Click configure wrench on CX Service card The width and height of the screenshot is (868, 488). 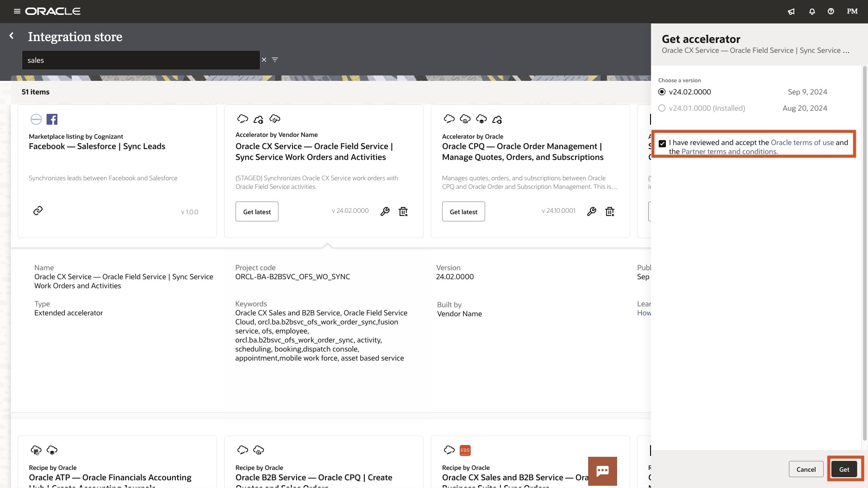click(x=385, y=211)
